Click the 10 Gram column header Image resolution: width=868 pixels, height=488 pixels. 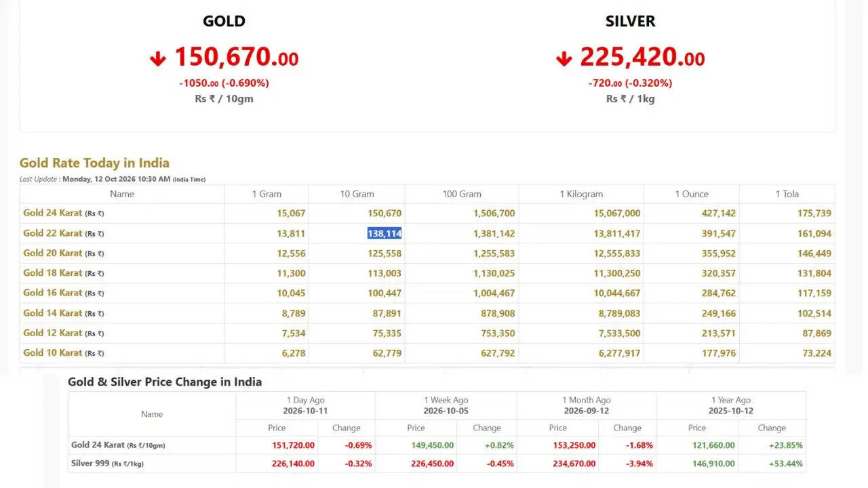point(357,194)
